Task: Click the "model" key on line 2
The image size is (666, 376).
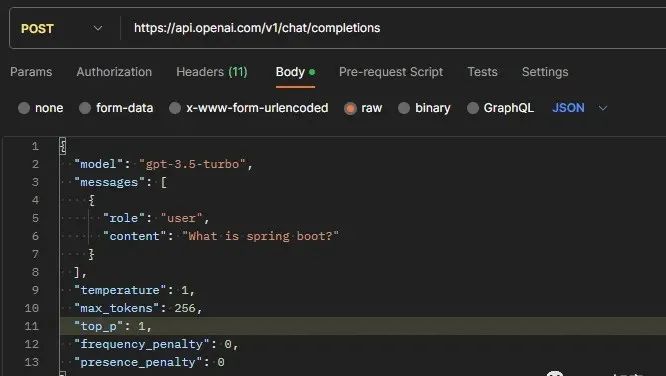Action: (x=99, y=164)
